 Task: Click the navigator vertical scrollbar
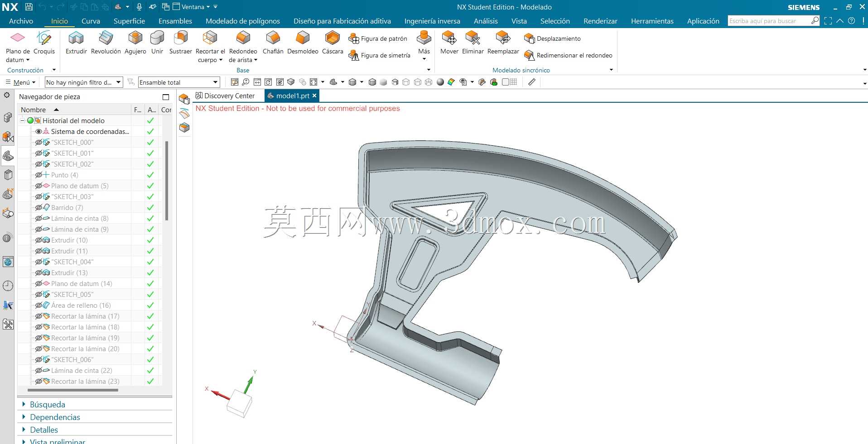167,181
